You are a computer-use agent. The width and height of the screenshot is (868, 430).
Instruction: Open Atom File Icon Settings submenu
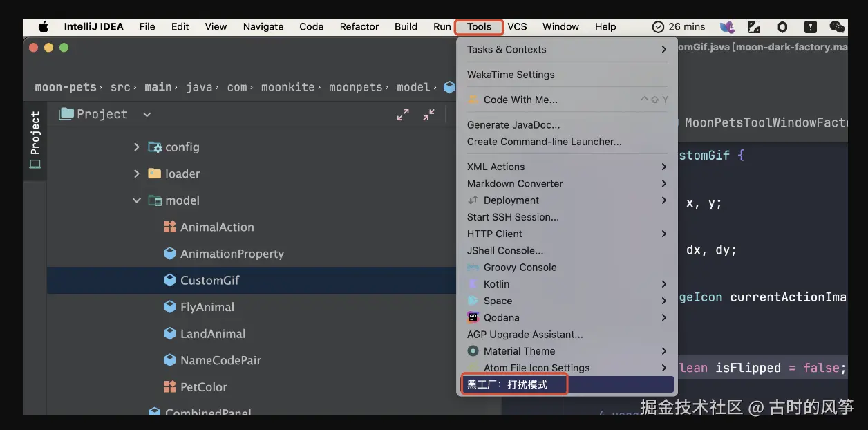[567, 368]
